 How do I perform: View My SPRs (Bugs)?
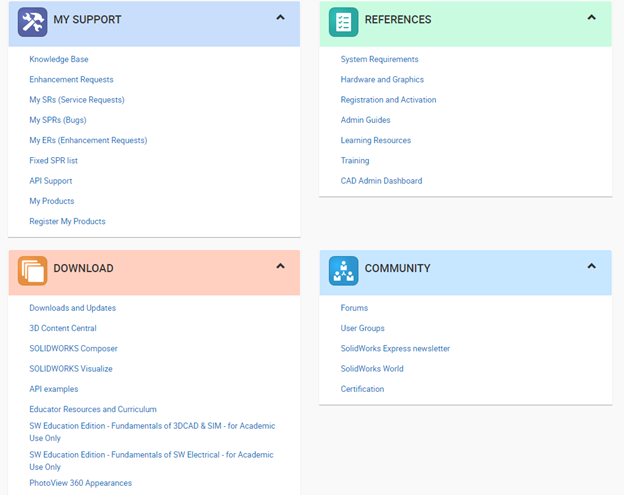pyautogui.click(x=58, y=120)
